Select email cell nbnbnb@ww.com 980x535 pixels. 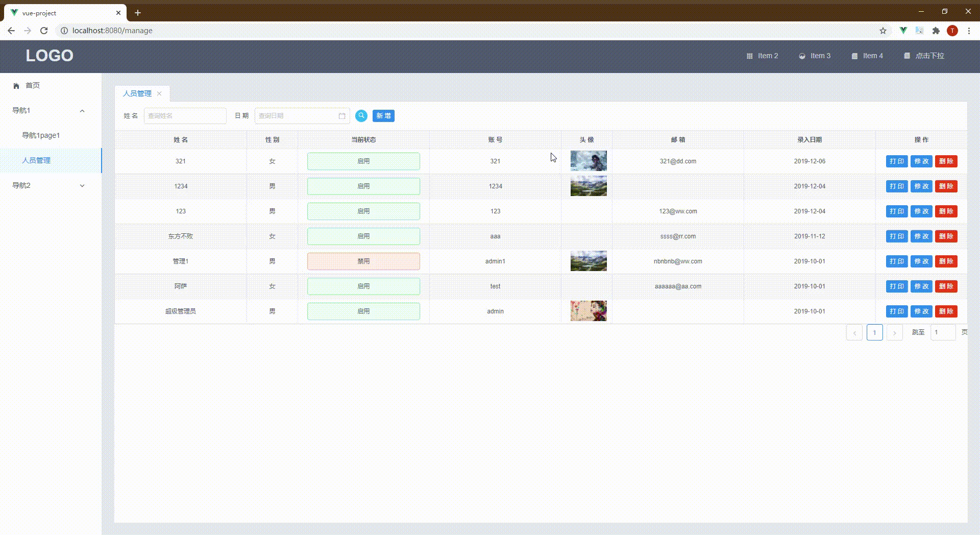point(678,261)
